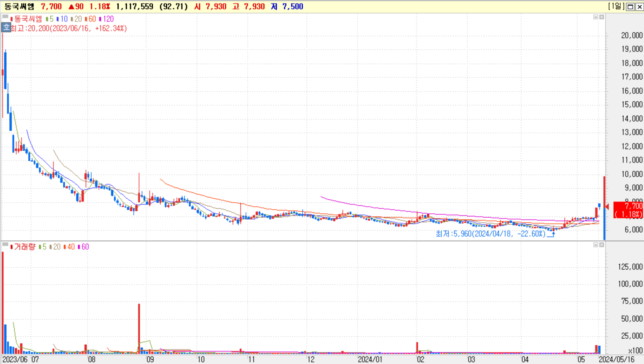Click the 6,000 price axis label
Image resolution: width=644 pixels, height=364 pixels.
pos(633,229)
